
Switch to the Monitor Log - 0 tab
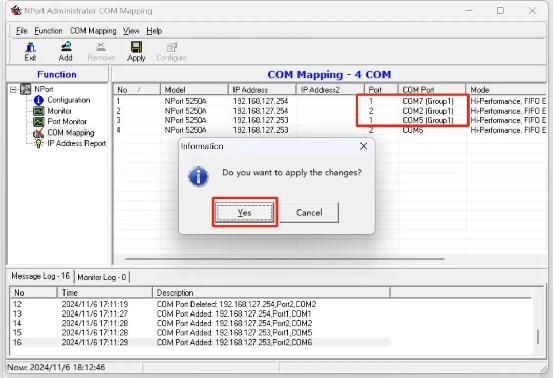click(x=102, y=277)
